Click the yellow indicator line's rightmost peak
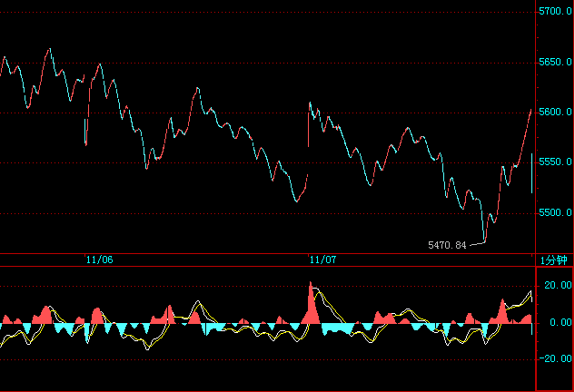The width and height of the screenshot is (575, 392). pos(530,292)
